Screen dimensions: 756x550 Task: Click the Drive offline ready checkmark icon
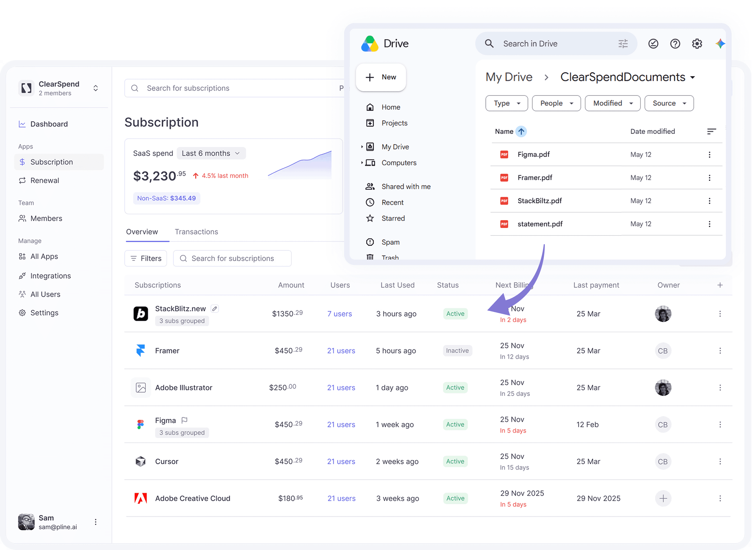point(653,44)
